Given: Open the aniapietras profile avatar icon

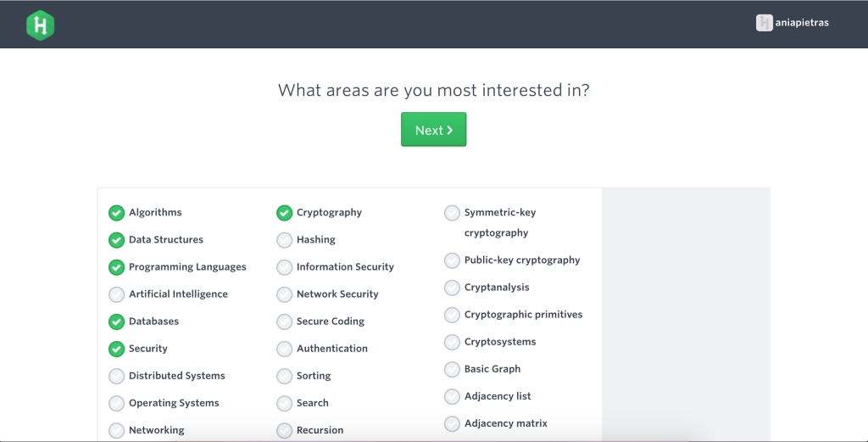Looking at the screenshot, I should point(764,23).
